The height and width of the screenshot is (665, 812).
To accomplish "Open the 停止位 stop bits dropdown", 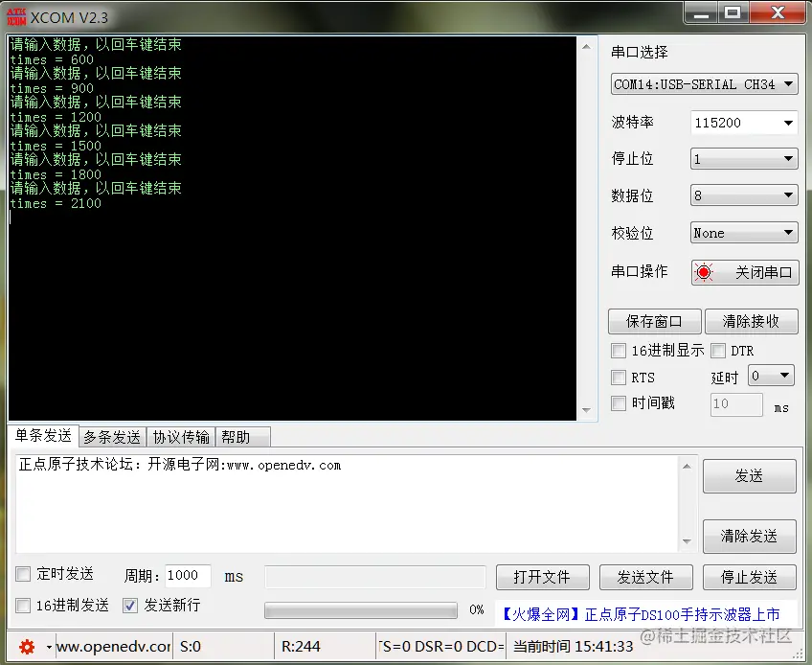I will [x=744, y=159].
